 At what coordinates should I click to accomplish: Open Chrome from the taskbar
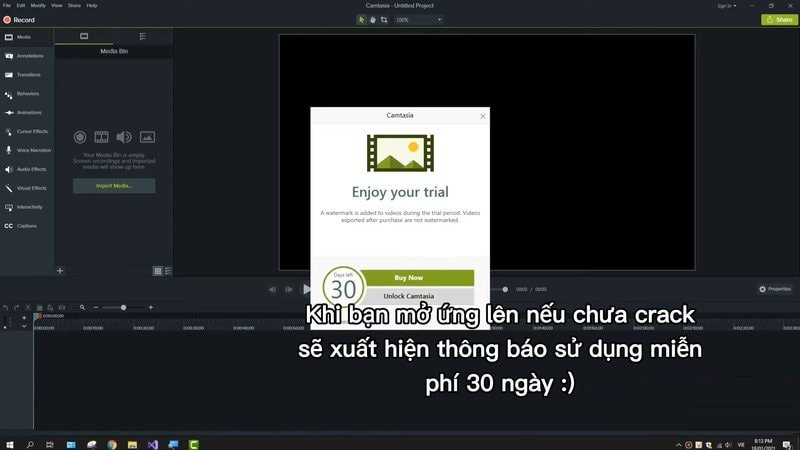tap(112, 445)
